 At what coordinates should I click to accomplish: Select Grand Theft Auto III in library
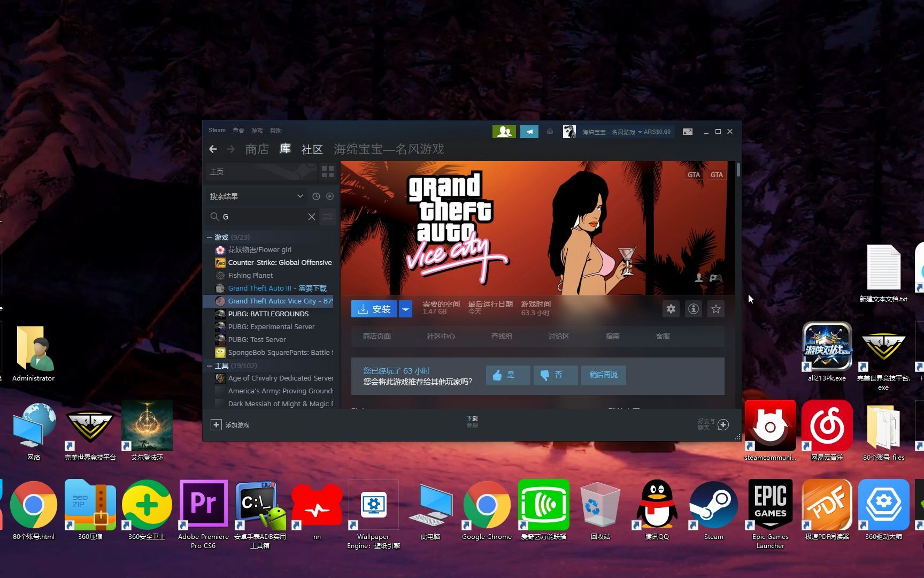(x=274, y=288)
